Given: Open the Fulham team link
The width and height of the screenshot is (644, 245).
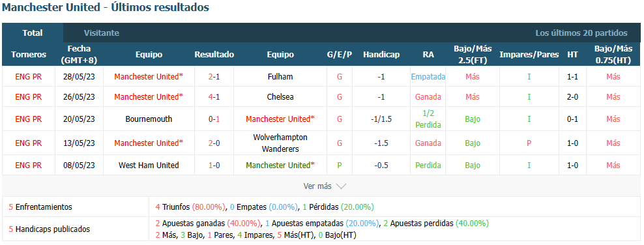Looking at the screenshot, I should pyautogui.click(x=280, y=76).
